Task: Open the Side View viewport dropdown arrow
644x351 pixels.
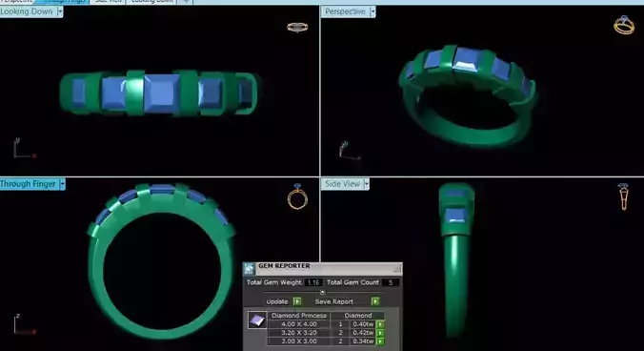Action: pyautogui.click(x=367, y=184)
